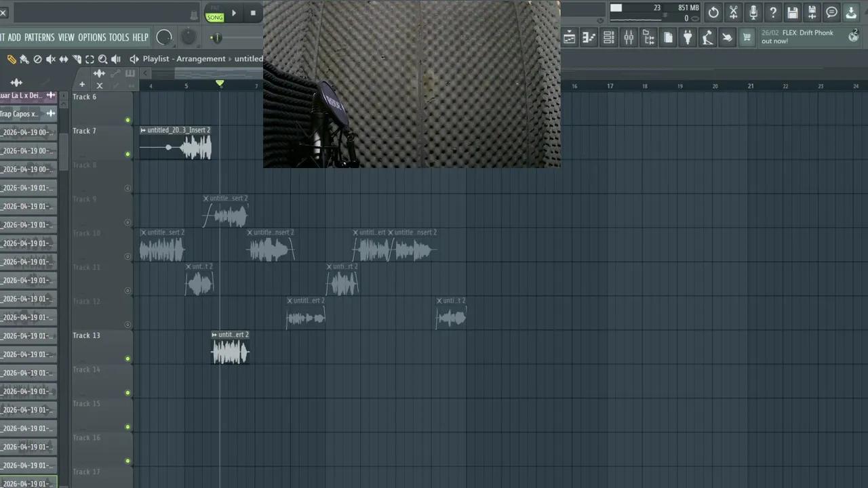Viewport: 868px width, 488px height.
Task: Open the Channel rack icon
Action: coord(608,37)
